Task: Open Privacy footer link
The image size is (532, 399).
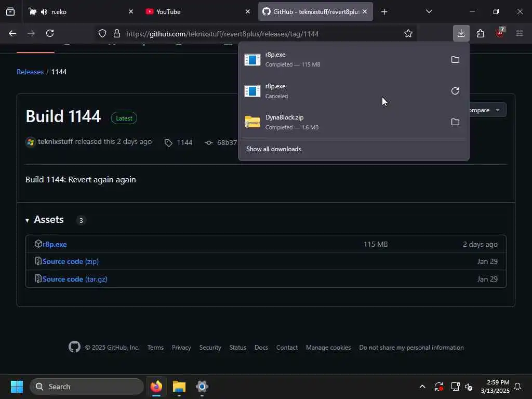Action: 181,348
